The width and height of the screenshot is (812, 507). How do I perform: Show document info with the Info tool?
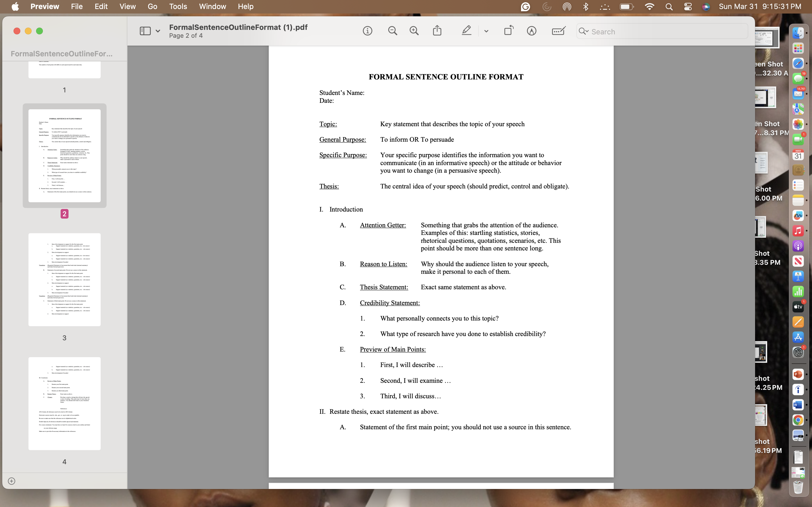pyautogui.click(x=367, y=30)
